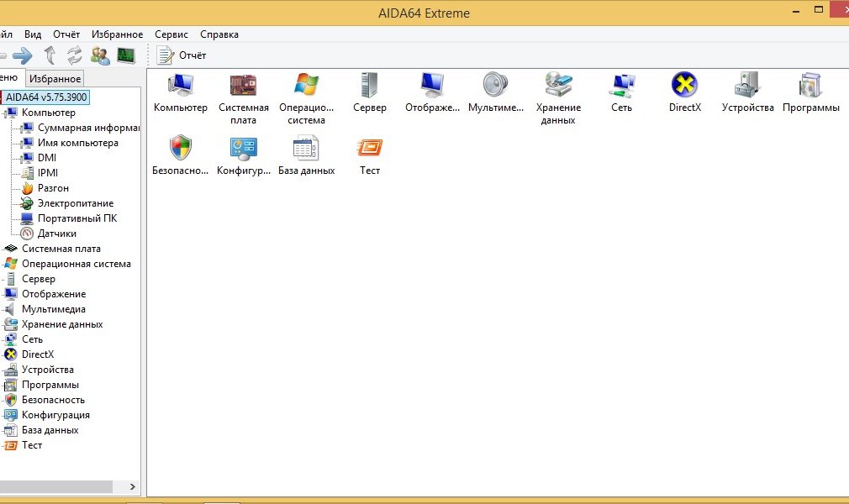Select База данных in the tree

50,430
